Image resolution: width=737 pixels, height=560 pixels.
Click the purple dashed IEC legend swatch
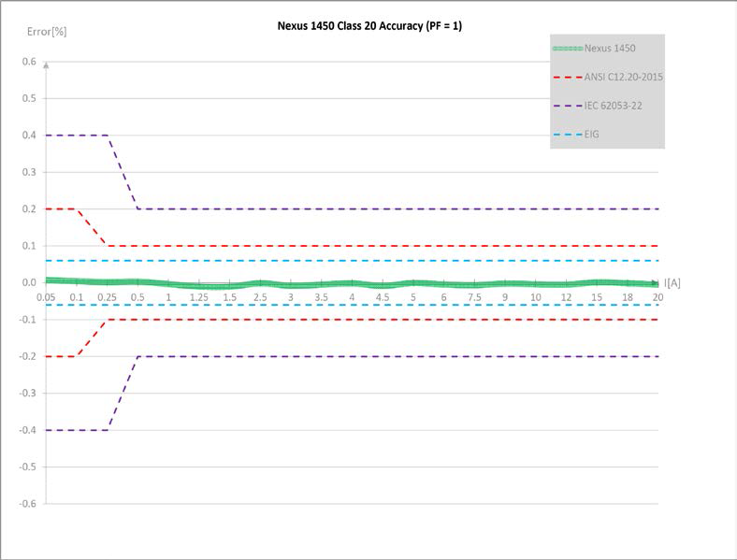tap(568, 106)
